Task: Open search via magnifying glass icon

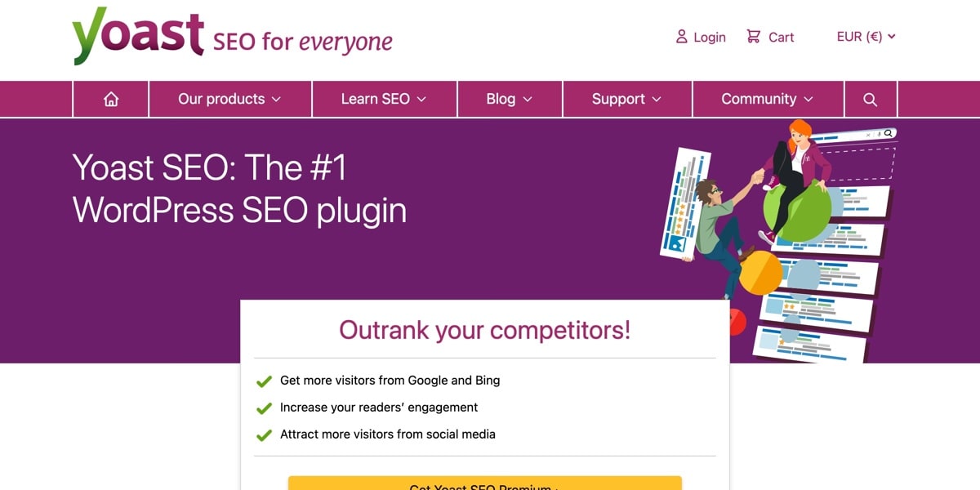Action: click(x=870, y=100)
